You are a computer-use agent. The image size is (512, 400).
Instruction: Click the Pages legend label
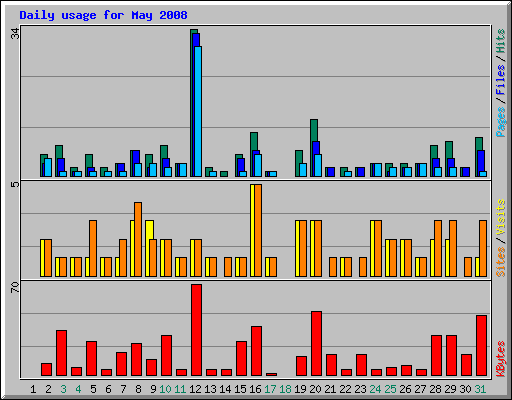501,122
